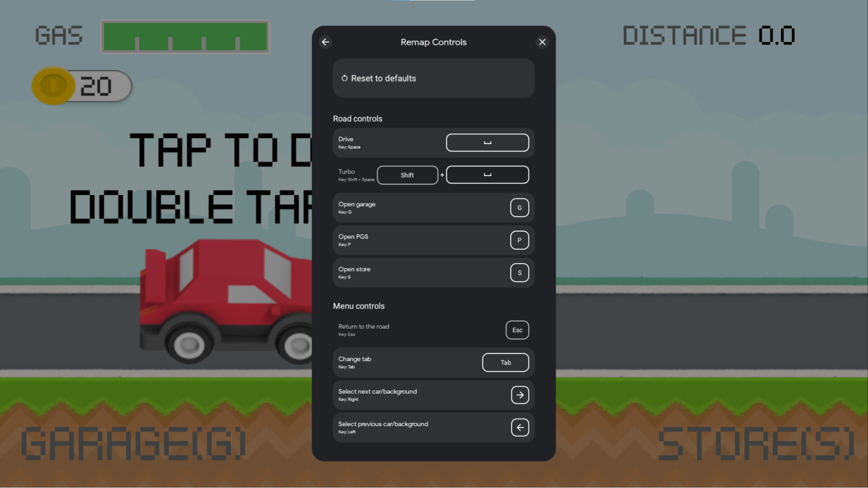Viewport: 868px width, 488px height.
Task: Click the Return to road Esc button
Action: (517, 330)
